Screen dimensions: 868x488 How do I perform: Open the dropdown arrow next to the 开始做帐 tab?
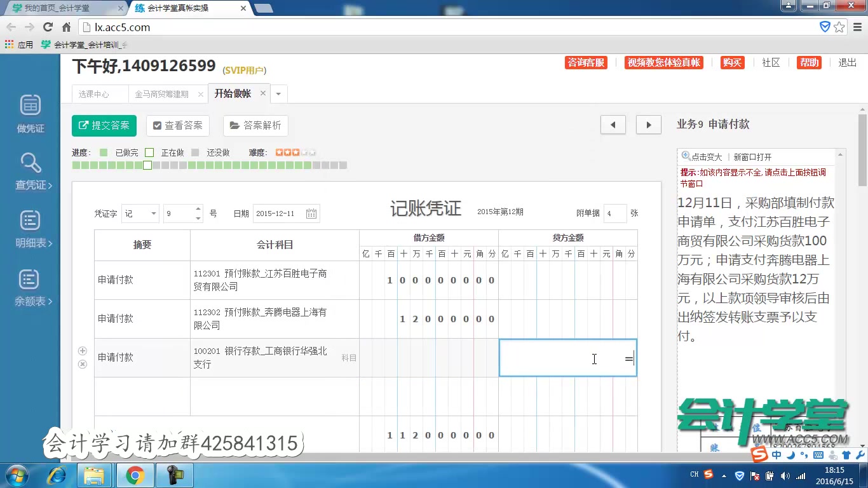(278, 93)
